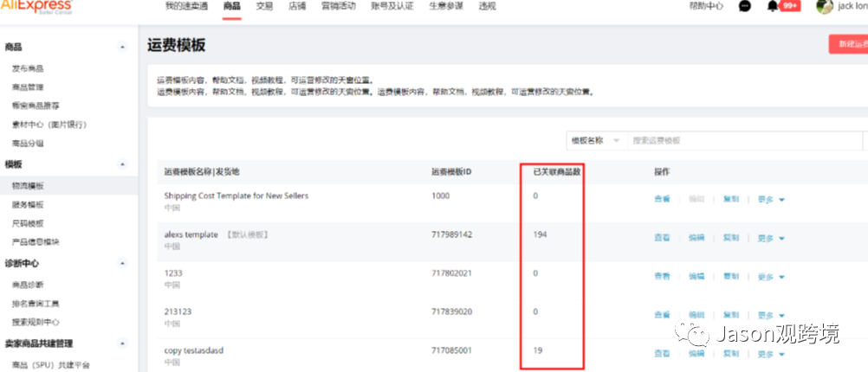Open 尺码模板 in the sidebar
Viewport: 868px width, 372px height.
click(x=28, y=223)
